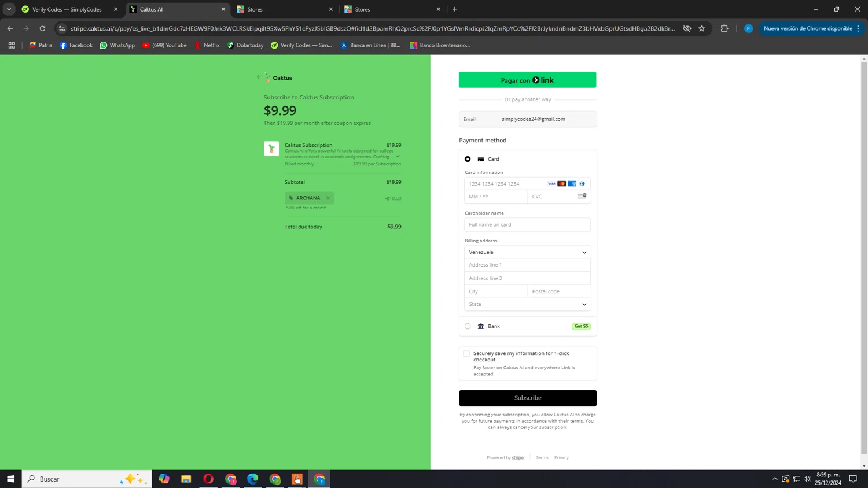Screen dimensions: 868x488
Task: Select the Bank payment radio button
Action: (468, 326)
